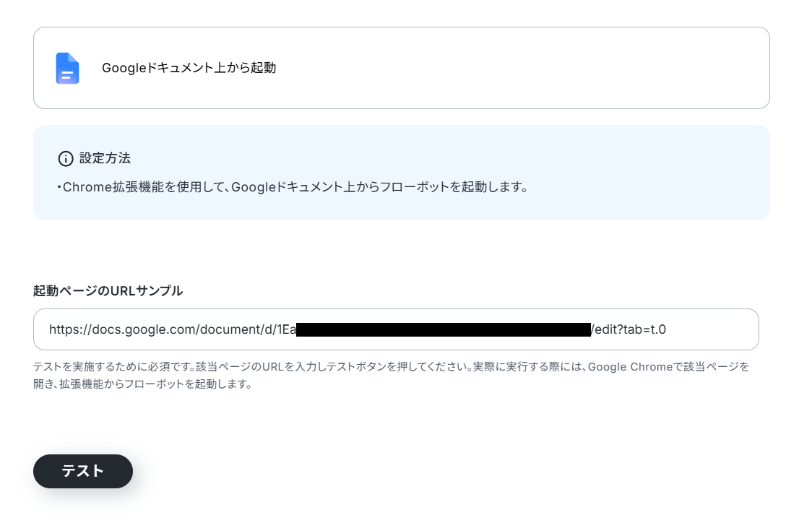Focus the sample URL input field
812x523 pixels.
point(396,329)
